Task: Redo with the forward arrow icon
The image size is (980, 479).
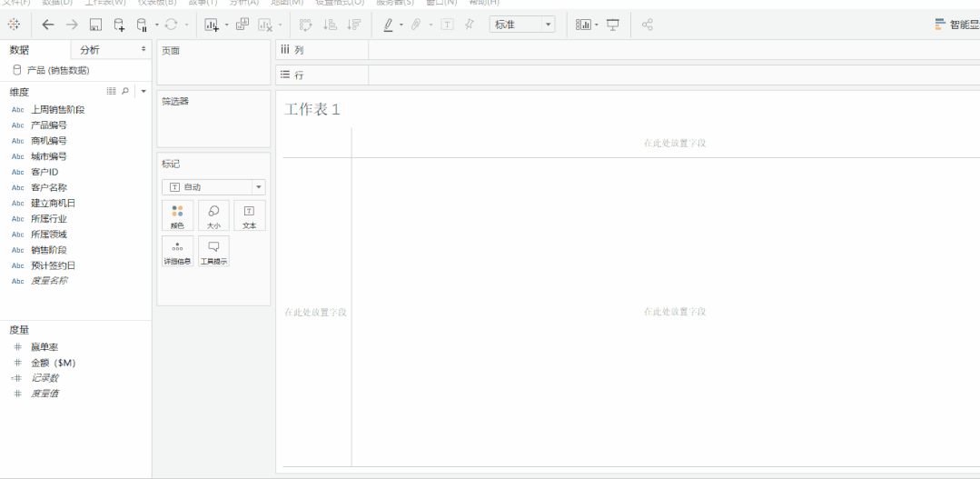Action: pos(72,25)
